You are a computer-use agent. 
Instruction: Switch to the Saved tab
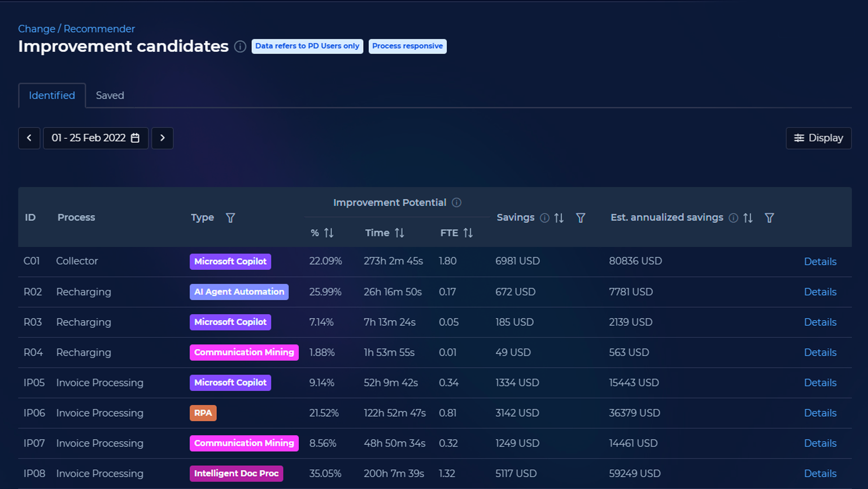110,95
